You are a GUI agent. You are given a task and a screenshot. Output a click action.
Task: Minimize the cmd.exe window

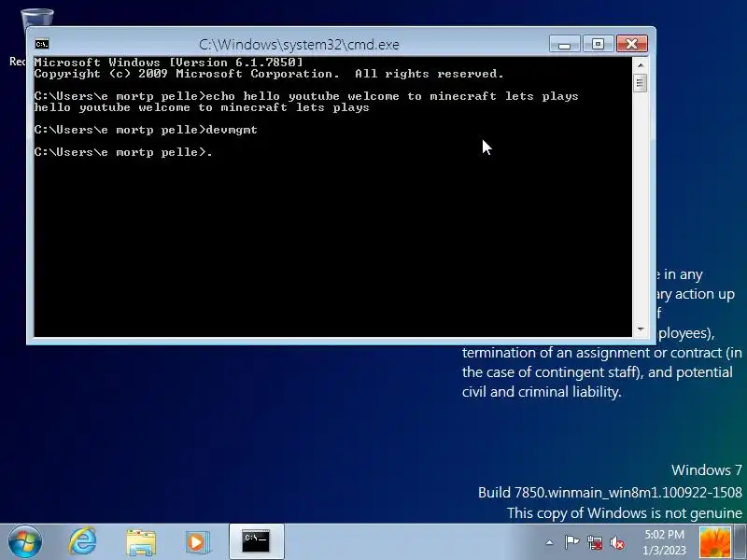click(565, 44)
